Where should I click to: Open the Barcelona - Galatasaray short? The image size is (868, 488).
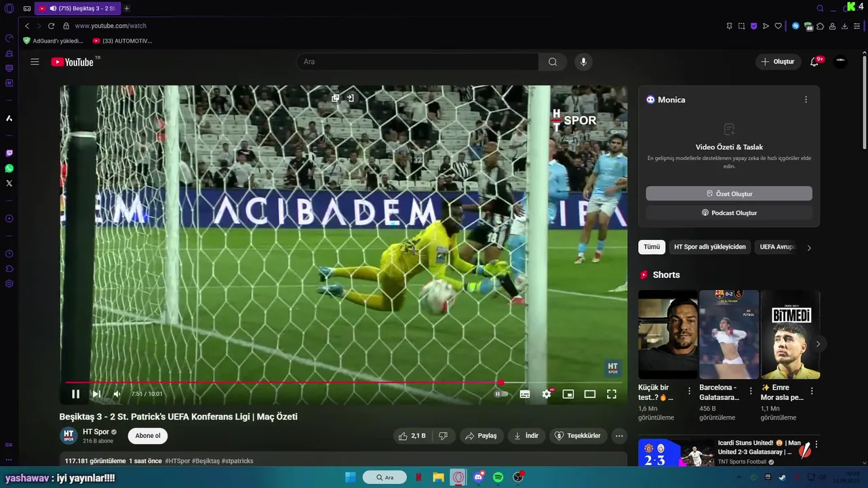point(729,335)
